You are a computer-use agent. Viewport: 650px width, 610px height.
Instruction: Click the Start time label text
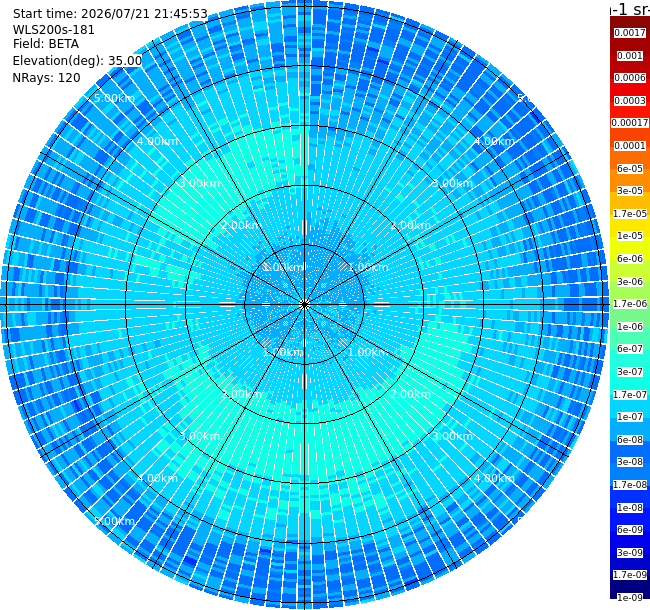tap(110, 14)
